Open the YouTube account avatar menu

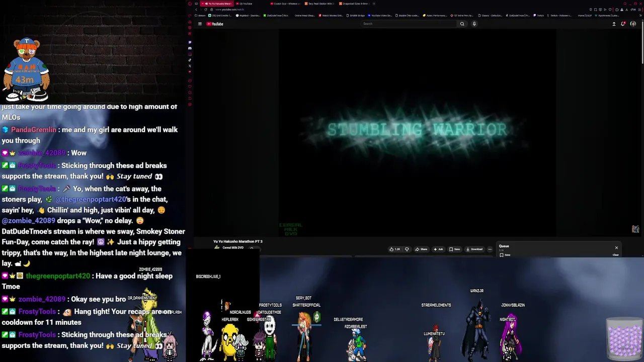[633, 24]
